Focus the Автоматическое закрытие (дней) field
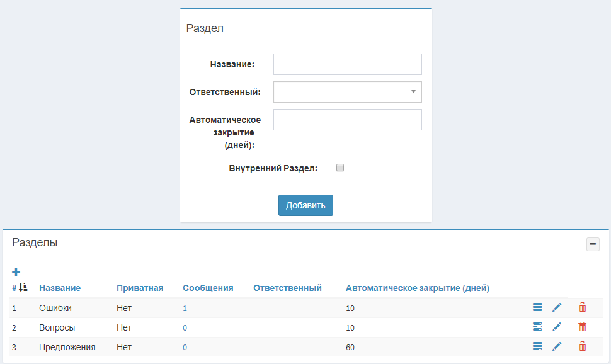611x364 pixels. pyautogui.click(x=348, y=120)
